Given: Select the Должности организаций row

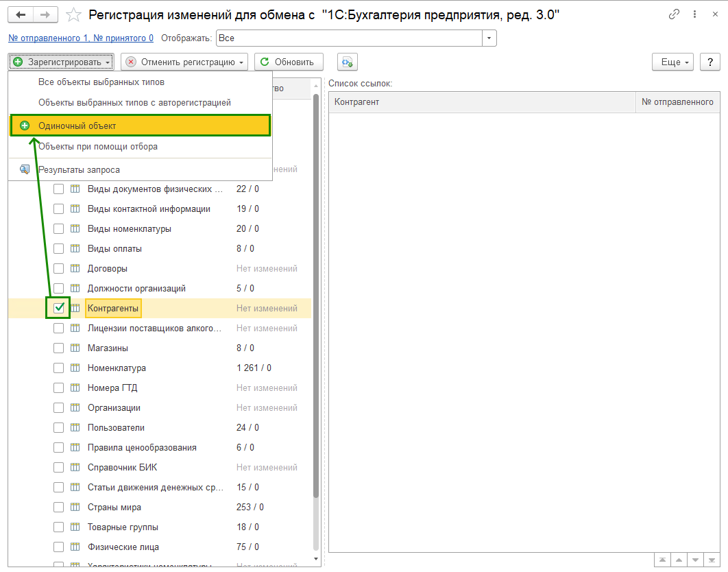Looking at the screenshot, I should pos(160,288).
